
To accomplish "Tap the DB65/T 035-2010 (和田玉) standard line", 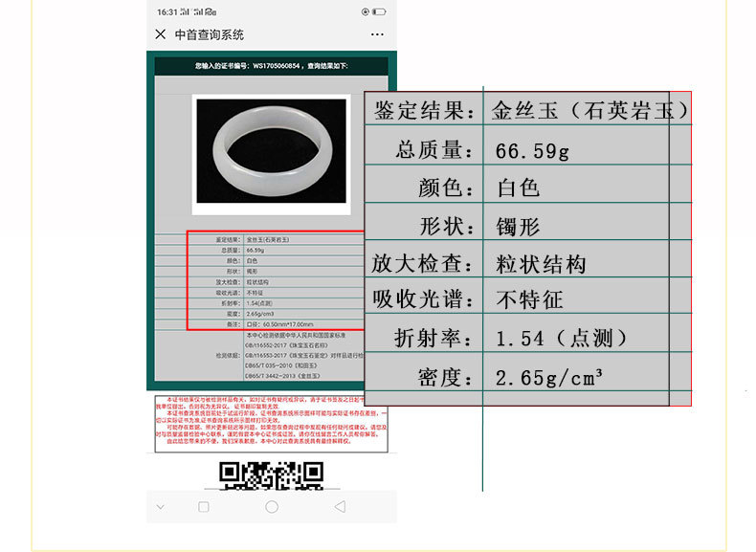I will 280,365.
